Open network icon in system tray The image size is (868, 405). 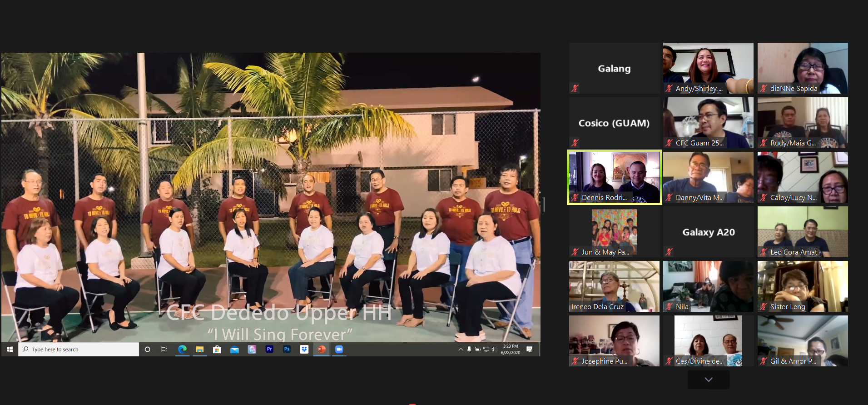[486, 349]
